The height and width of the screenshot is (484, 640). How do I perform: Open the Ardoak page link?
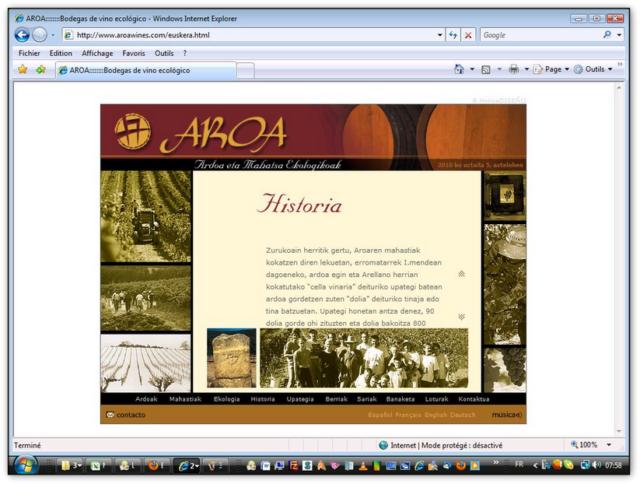pyautogui.click(x=146, y=399)
